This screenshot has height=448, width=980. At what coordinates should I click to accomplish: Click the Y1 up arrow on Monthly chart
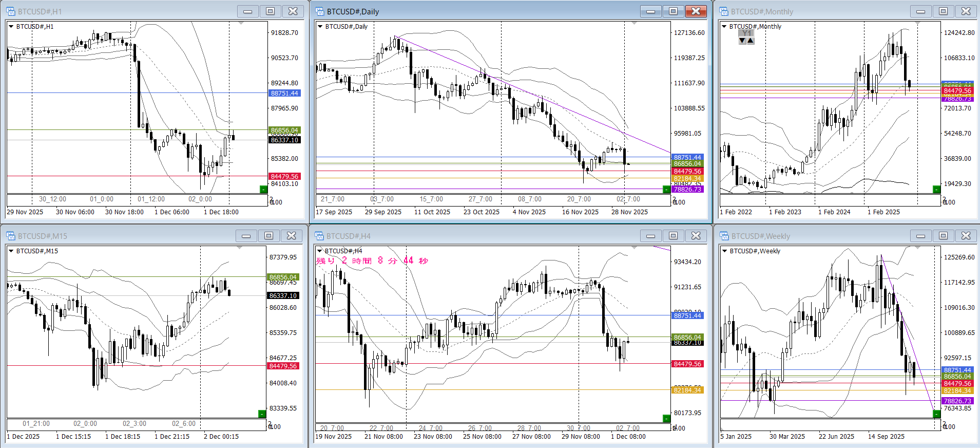click(751, 41)
